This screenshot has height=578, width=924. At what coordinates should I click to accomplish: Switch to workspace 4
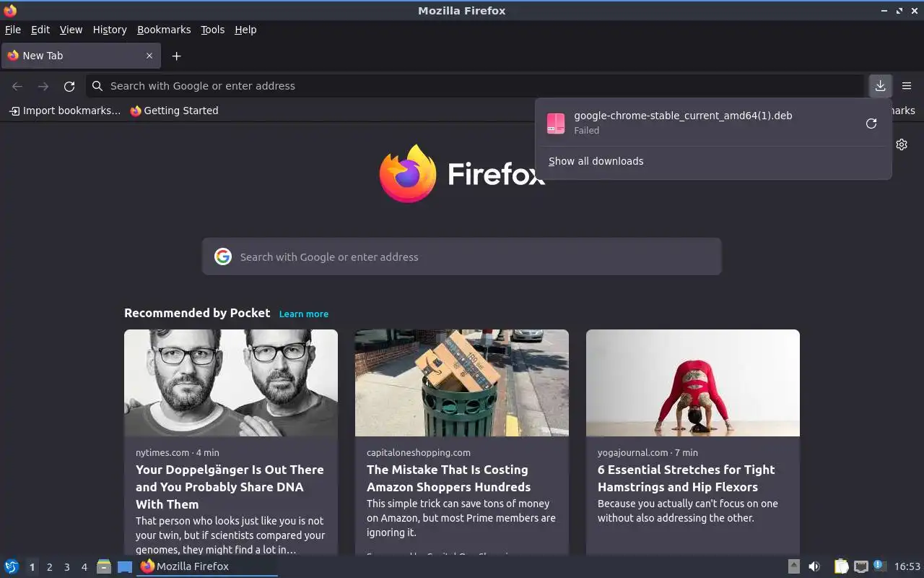click(84, 567)
